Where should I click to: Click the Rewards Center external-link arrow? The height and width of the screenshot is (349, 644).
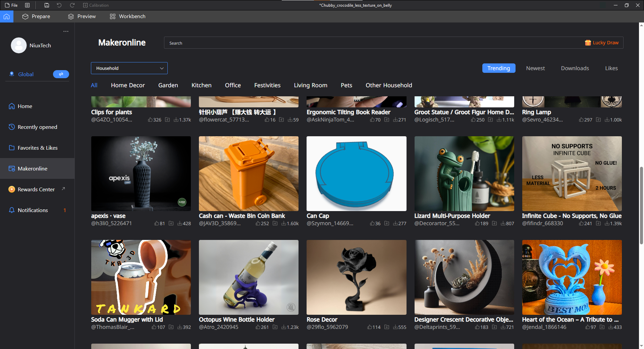[x=63, y=189]
